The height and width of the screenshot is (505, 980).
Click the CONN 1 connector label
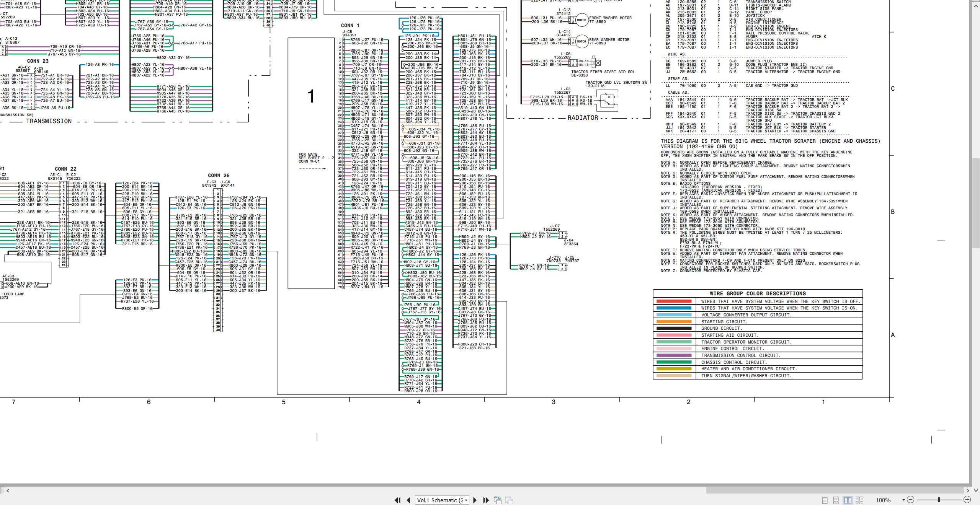[350, 26]
